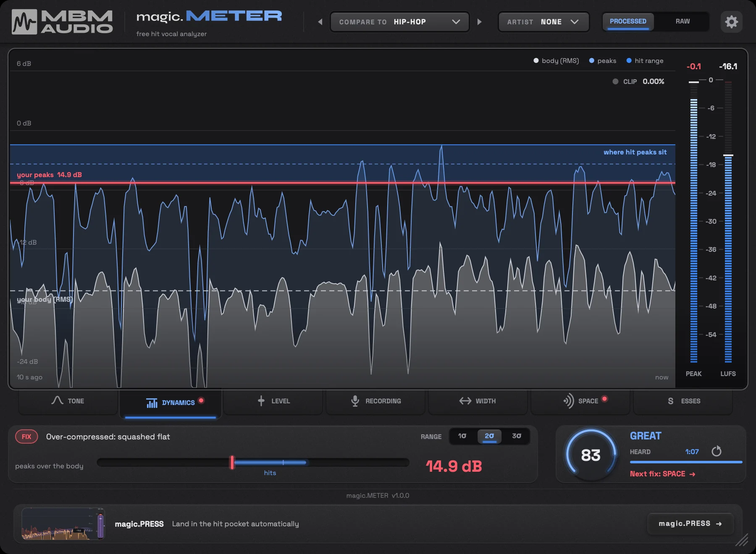Click the Recording microphone icon
756x554 pixels.
[355, 401]
